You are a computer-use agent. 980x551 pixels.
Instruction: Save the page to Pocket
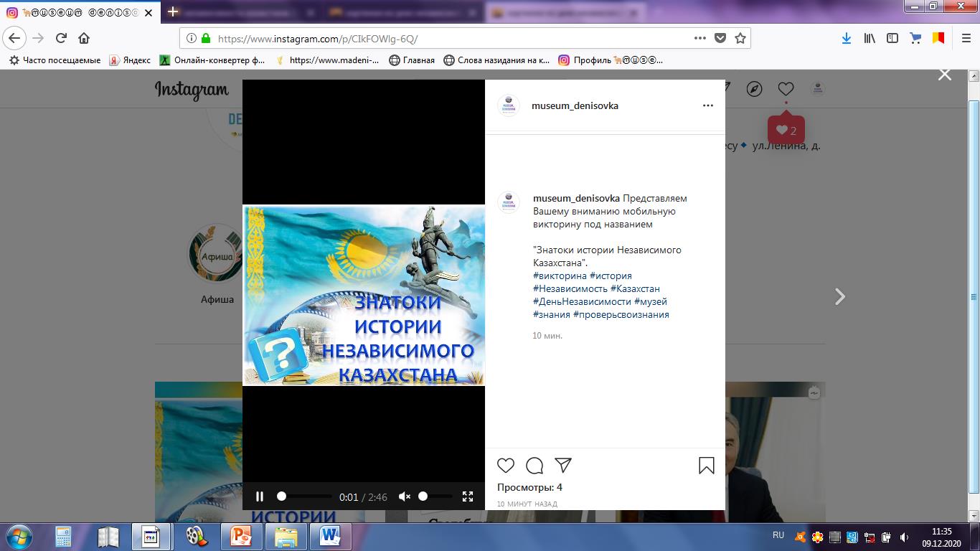click(720, 38)
